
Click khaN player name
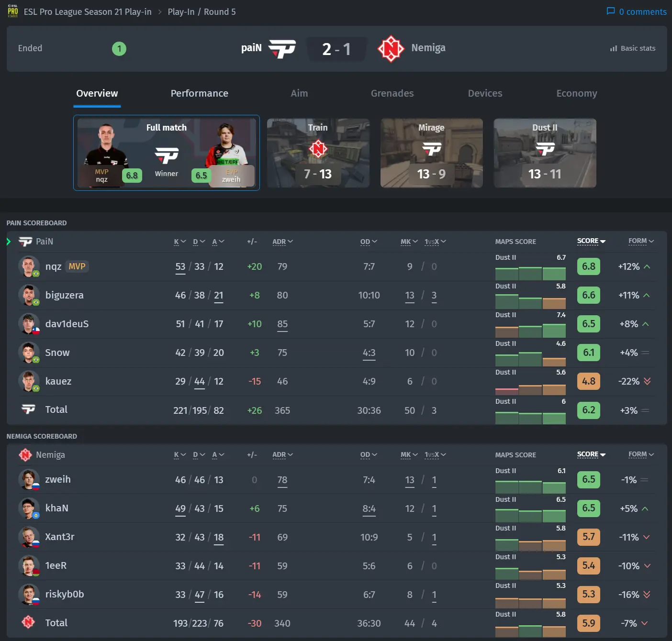(57, 508)
